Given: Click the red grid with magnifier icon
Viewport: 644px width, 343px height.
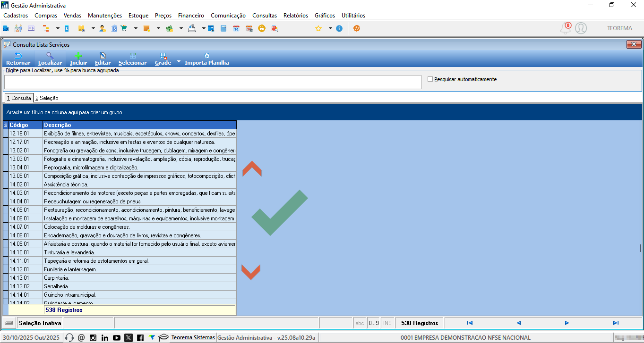Looking at the screenshot, I should point(275,28).
